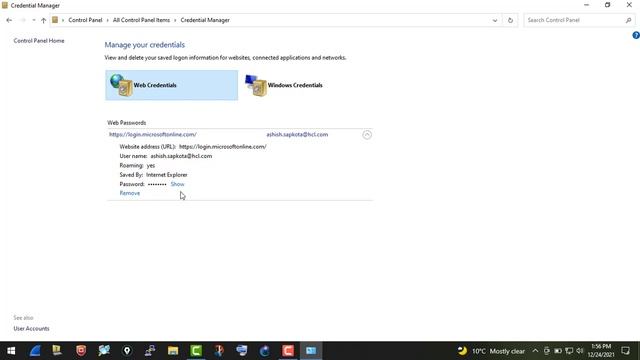
Task: Open the red shield taskbar app
Action: [x=81, y=351]
